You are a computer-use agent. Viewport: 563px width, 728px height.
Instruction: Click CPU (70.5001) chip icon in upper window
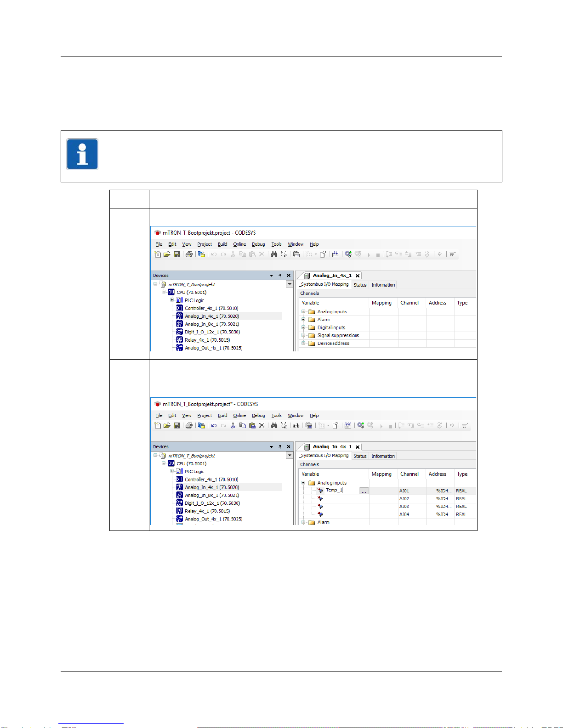[x=171, y=292]
